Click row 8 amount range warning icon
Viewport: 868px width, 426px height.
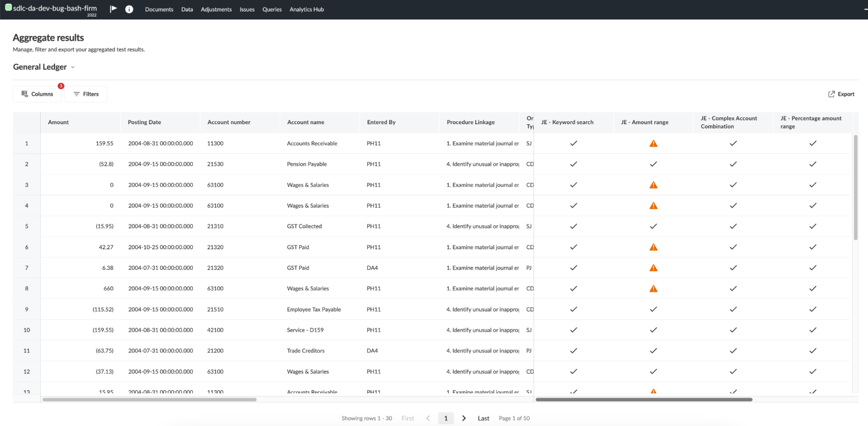coord(653,289)
